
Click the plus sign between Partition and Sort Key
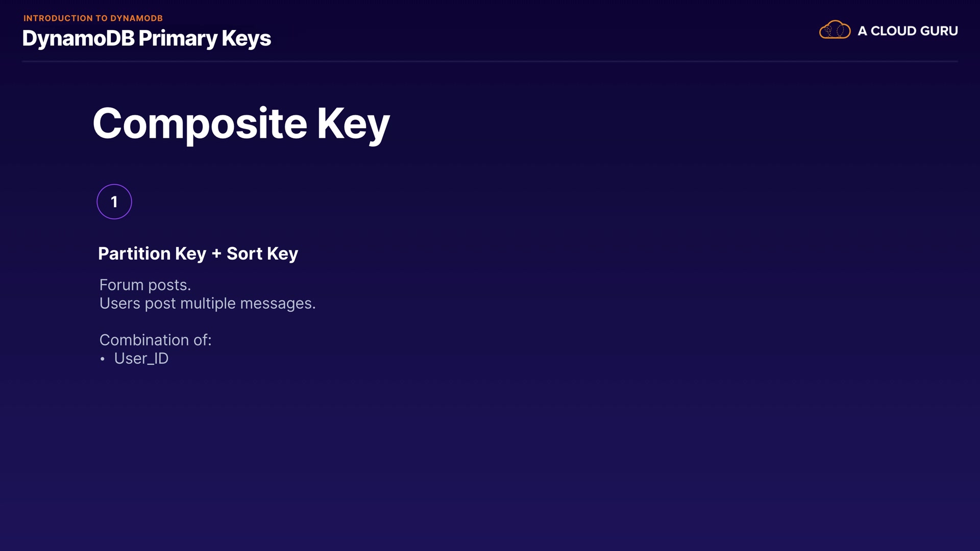coord(216,254)
